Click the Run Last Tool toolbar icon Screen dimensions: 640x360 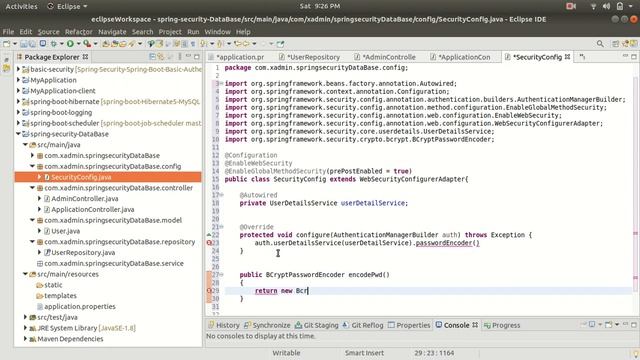tap(87, 44)
